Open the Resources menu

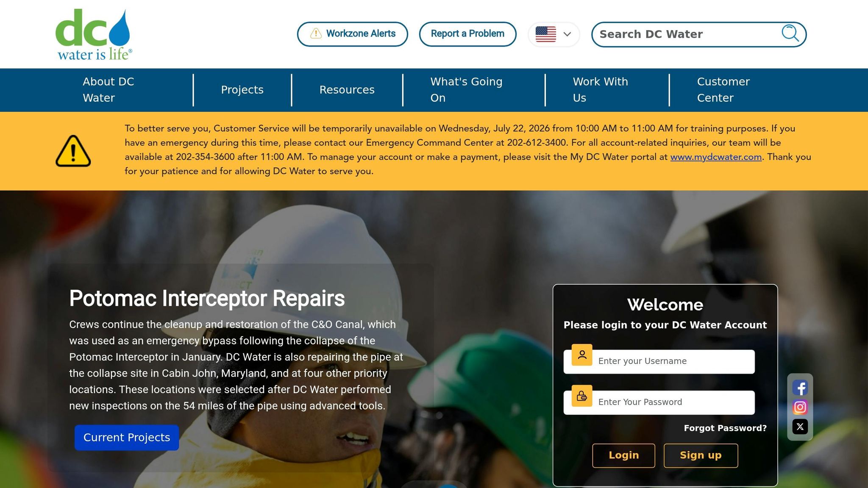(347, 90)
